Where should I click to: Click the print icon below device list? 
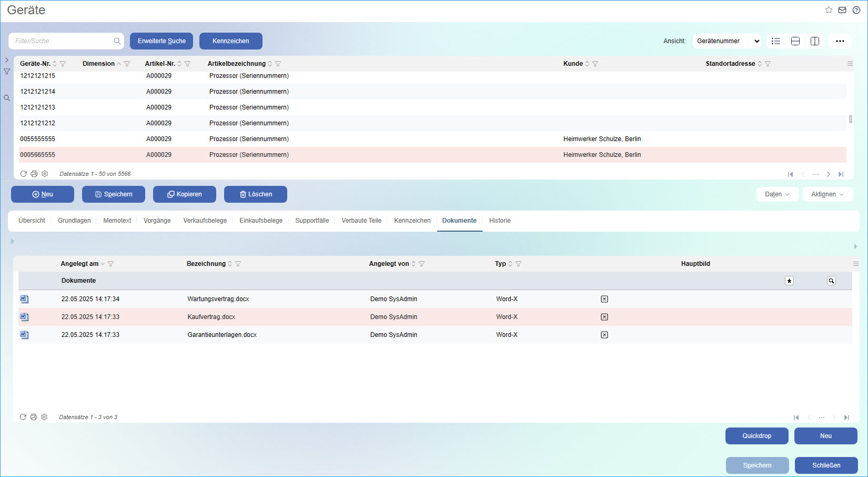(34, 174)
